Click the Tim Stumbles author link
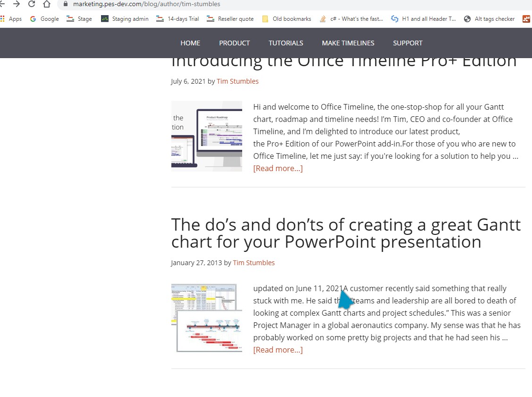The width and height of the screenshot is (532, 397). [237, 81]
